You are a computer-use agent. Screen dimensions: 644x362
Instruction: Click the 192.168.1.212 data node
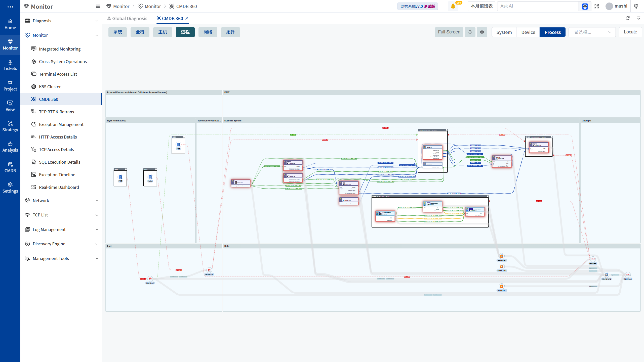click(x=502, y=256)
